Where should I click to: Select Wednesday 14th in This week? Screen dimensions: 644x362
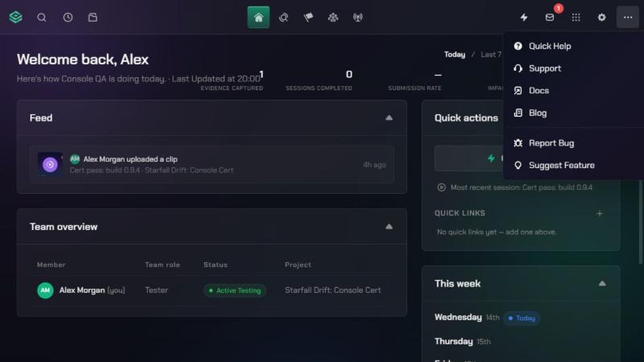(x=467, y=317)
